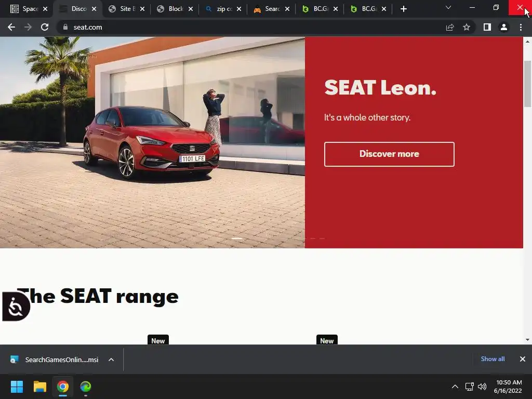Viewport: 532px width, 399px height.
Task: Click the SEAT Leon heading
Action: pyautogui.click(x=380, y=87)
